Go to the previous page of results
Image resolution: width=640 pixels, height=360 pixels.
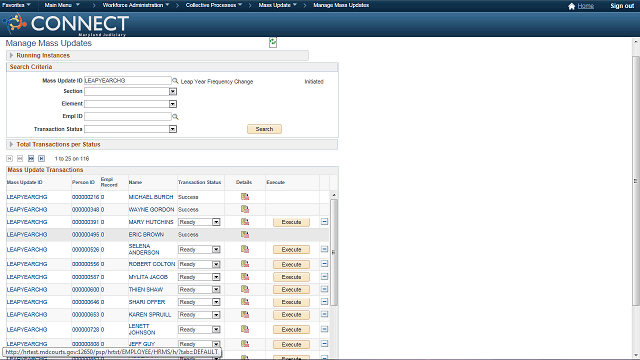click(20, 158)
